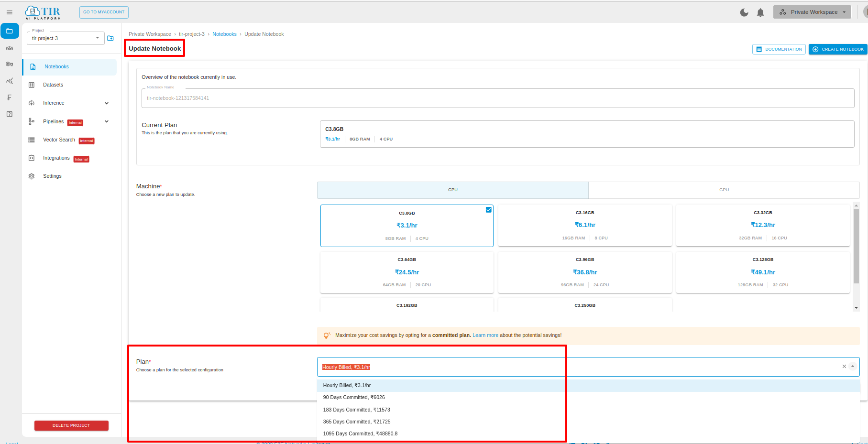Open Integrations in the sidebar
Image resolution: width=868 pixels, height=444 pixels.
[69, 158]
